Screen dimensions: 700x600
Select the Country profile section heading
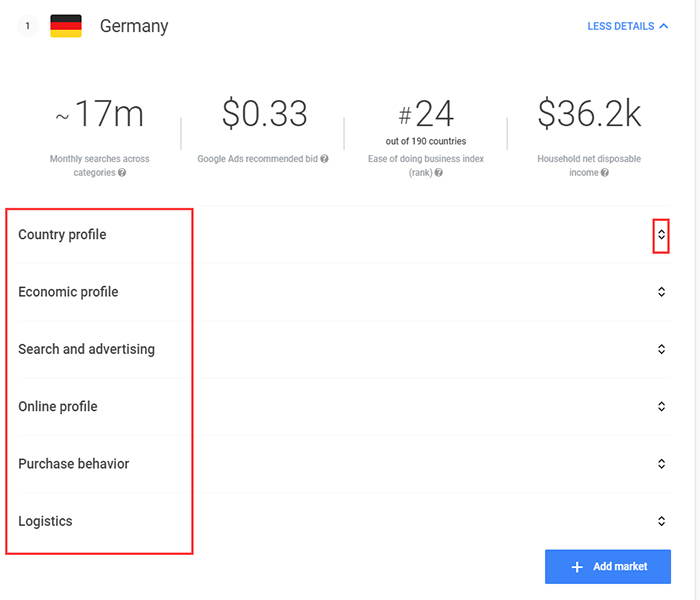[x=62, y=235]
